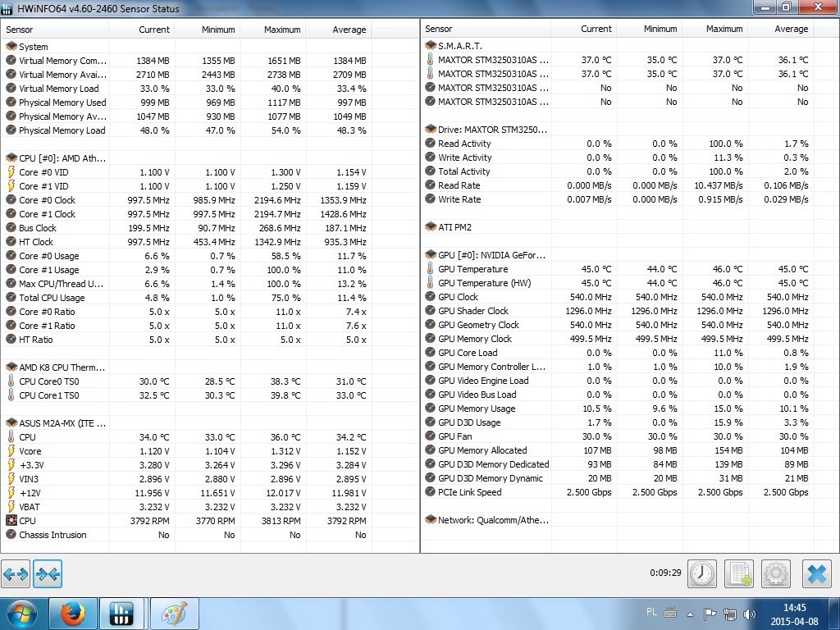Click the Action Center flag tray icon

pyautogui.click(x=710, y=614)
